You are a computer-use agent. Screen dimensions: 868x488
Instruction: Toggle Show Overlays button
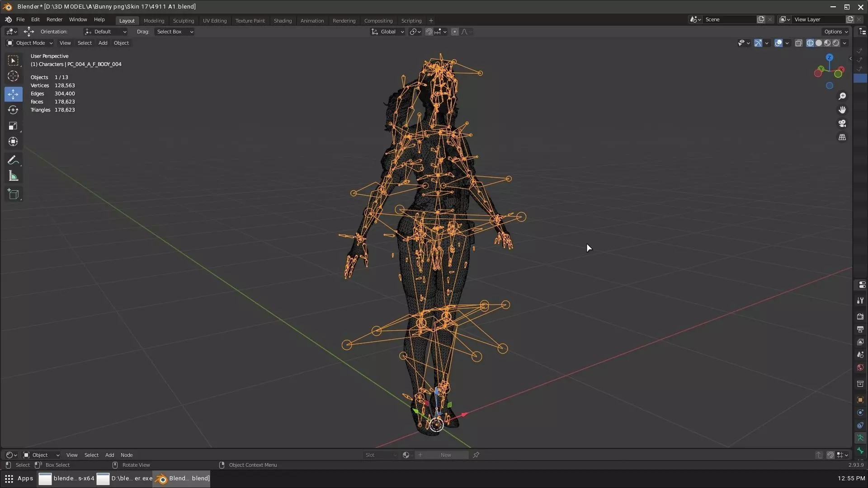click(778, 43)
